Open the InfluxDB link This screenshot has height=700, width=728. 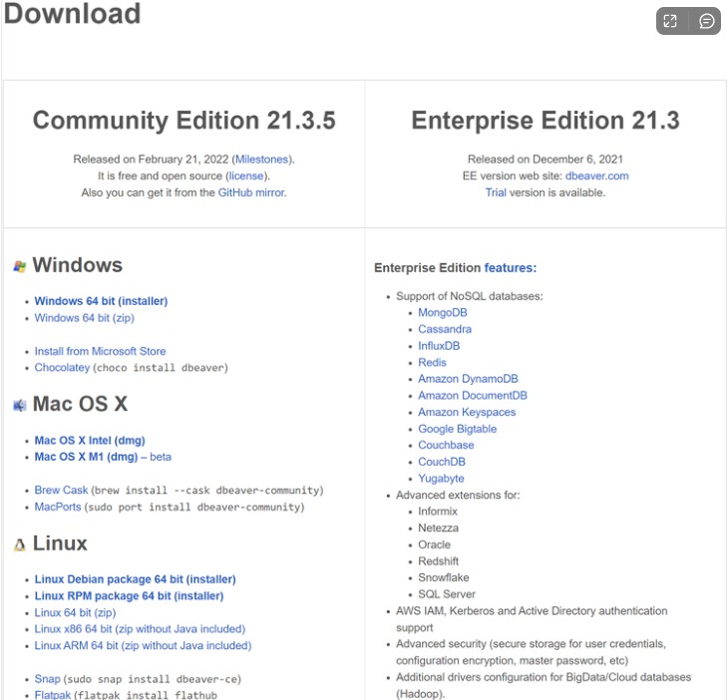[x=439, y=346]
